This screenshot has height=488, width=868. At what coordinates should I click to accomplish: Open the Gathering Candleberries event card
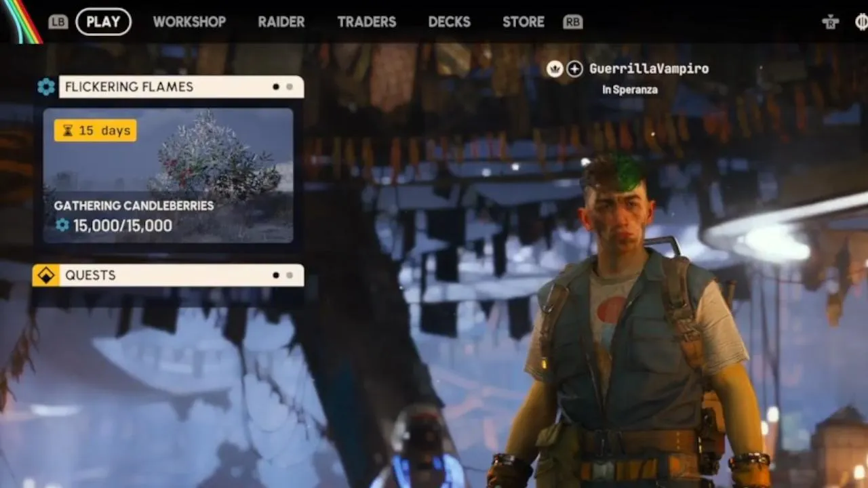(x=168, y=176)
